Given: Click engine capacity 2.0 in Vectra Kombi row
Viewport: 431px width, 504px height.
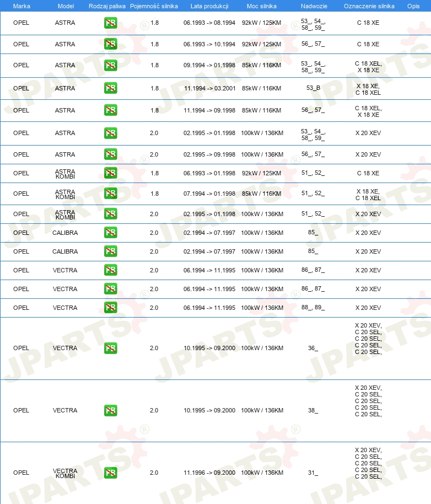Looking at the screenshot, I should tap(154, 473).
